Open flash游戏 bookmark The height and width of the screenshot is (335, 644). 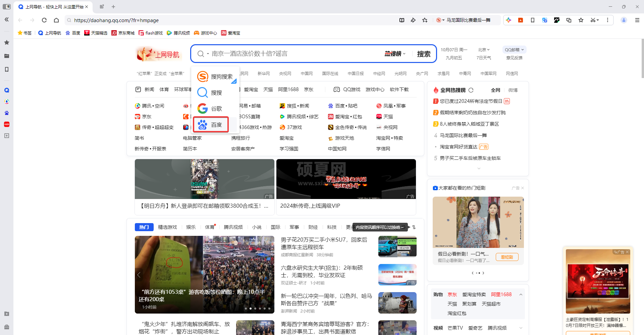point(151,33)
